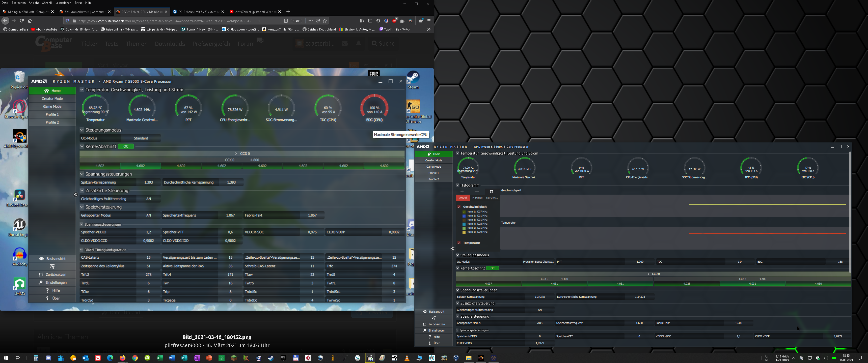
Task: Click Basisansicht eye icon in Ryzen 3600X window
Action: click(x=425, y=312)
